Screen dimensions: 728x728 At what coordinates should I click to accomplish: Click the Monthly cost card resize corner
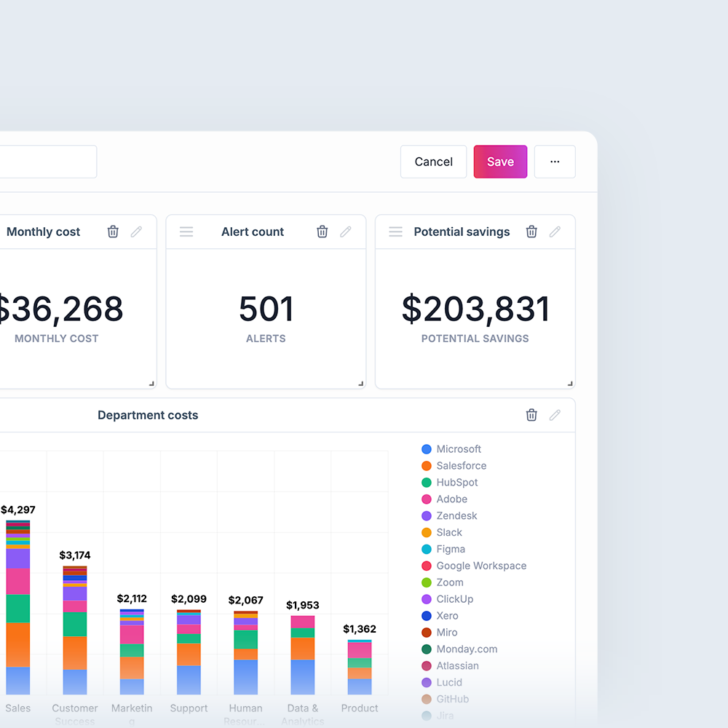[151, 384]
